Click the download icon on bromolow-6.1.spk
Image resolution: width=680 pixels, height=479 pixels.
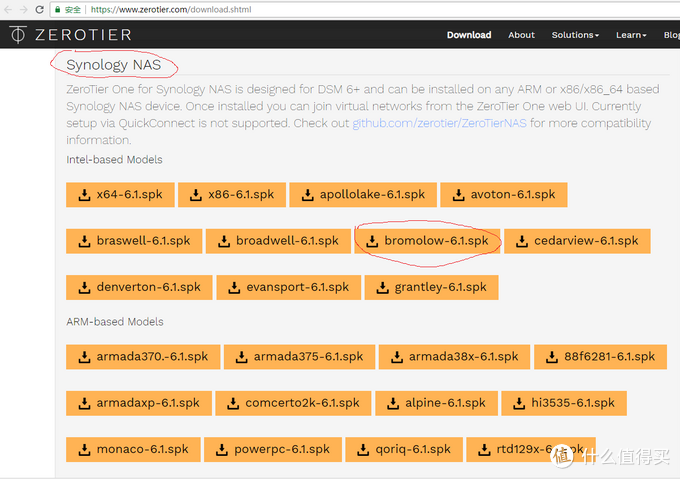(x=372, y=241)
